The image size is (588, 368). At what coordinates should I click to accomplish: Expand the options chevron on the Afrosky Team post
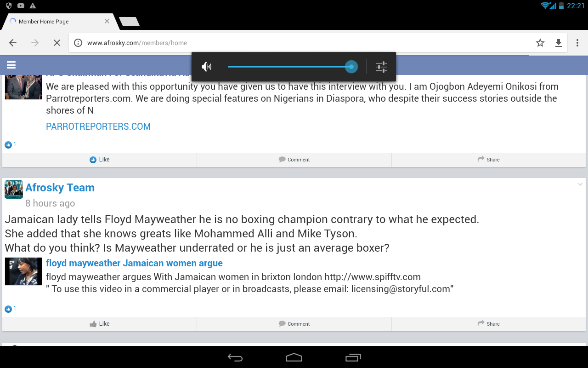[x=580, y=184]
